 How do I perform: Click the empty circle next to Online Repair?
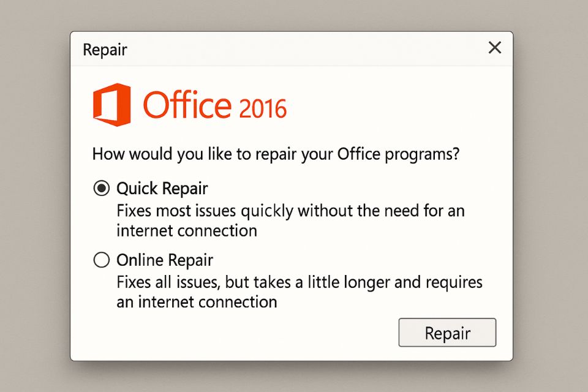(100, 260)
